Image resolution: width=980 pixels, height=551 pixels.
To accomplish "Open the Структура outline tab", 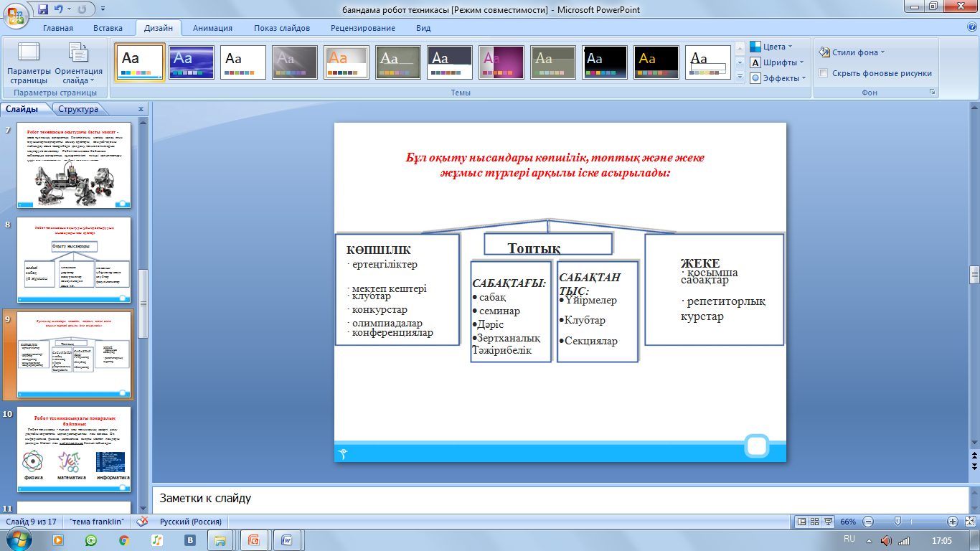I will [78, 109].
